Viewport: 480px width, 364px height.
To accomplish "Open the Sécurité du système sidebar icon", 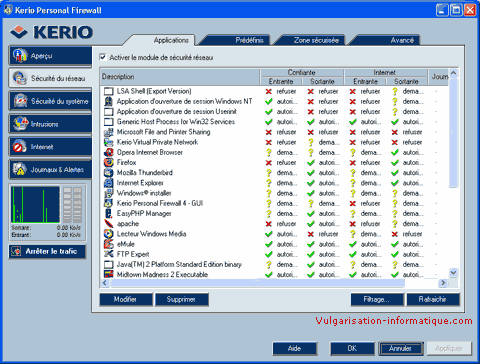I will [20, 101].
